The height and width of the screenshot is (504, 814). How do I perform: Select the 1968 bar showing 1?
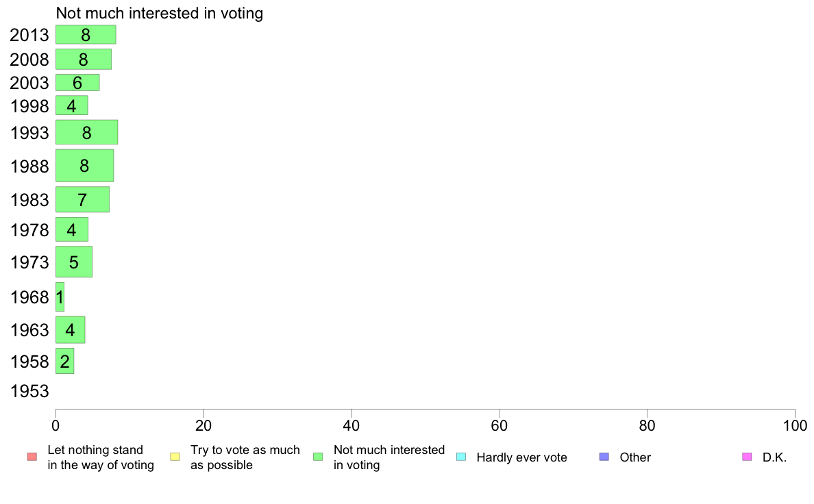pyautogui.click(x=60, y=297)
